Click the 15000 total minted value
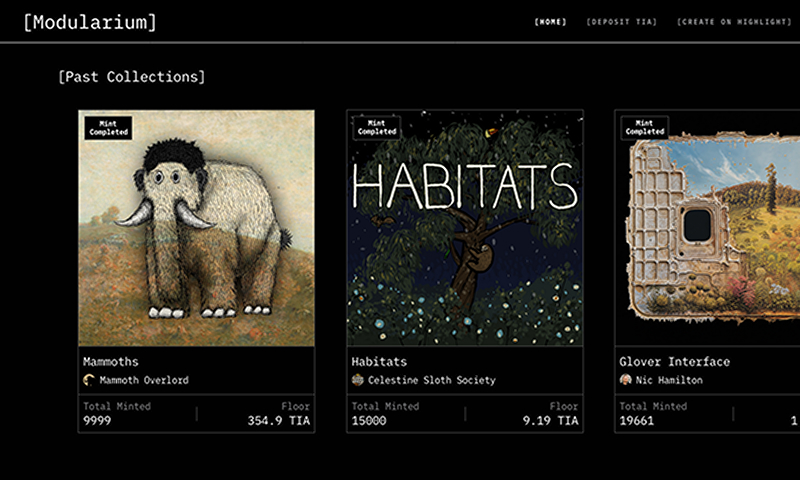Image resolution: width=800 pixels, height=480 pixels. click(x=369, y=421)
